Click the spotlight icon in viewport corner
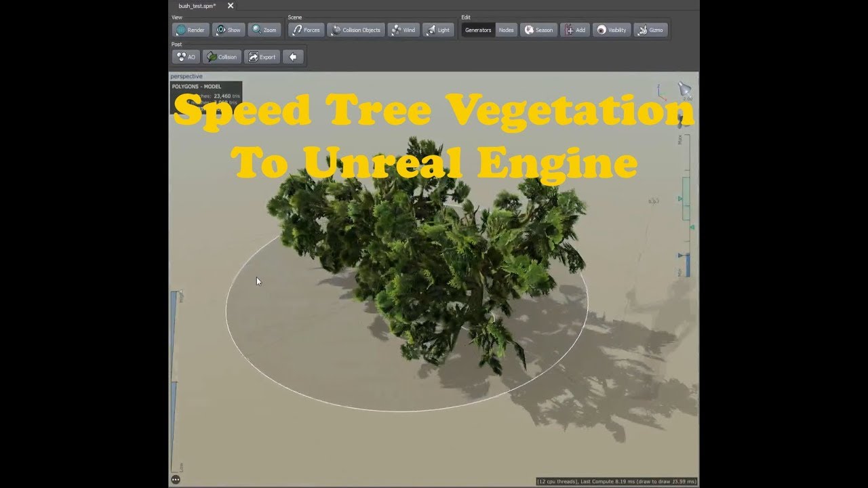The height and width of the screenshot is (488, 868). pyautogui.click(x=685, y=90)
